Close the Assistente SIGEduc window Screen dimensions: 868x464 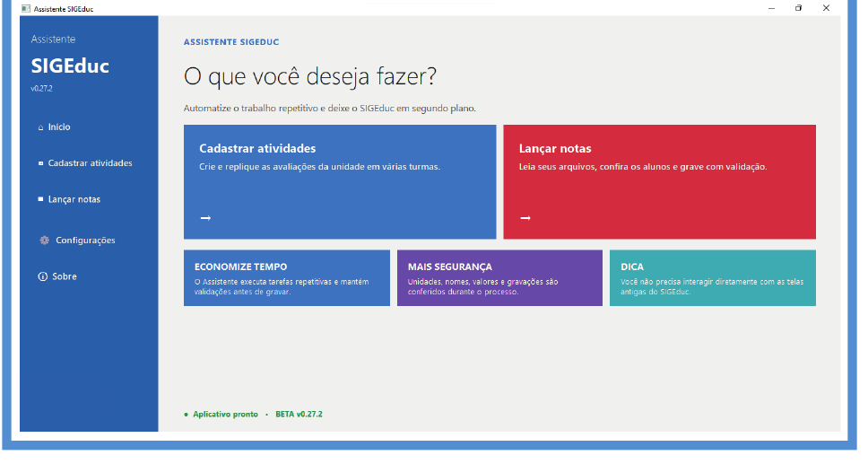pyautogui.click(x=826, y=8)
